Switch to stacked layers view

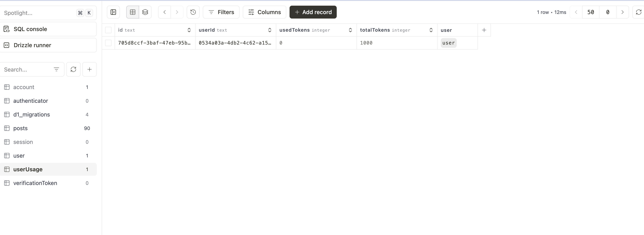click(x=145, y=12)
